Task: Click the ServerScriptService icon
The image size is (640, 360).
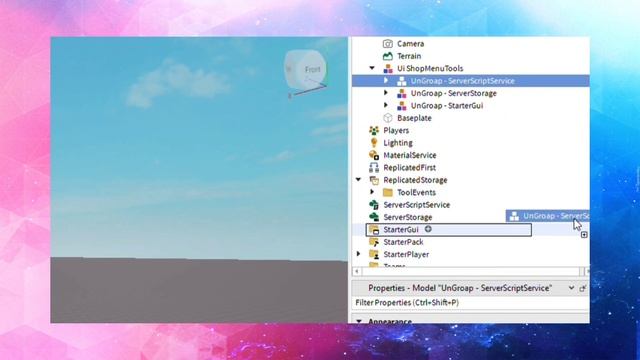Action: [x=374, y=205]
